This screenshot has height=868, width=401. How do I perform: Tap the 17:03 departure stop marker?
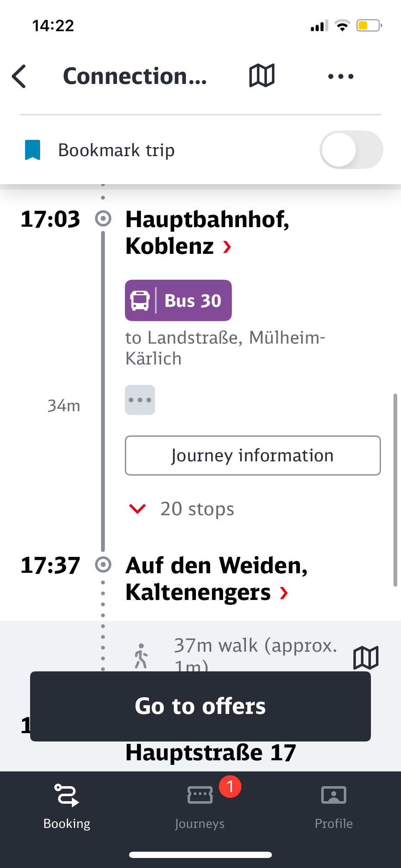point(103,218)
